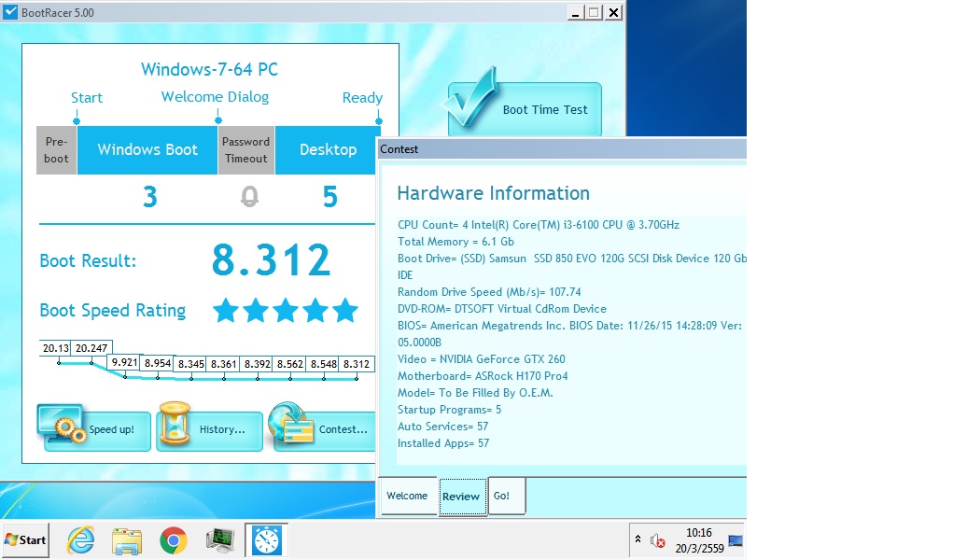The image size is (967, 560).
Task: Click the Windows-7-64 PC title
Action: (x=209, y=69)
